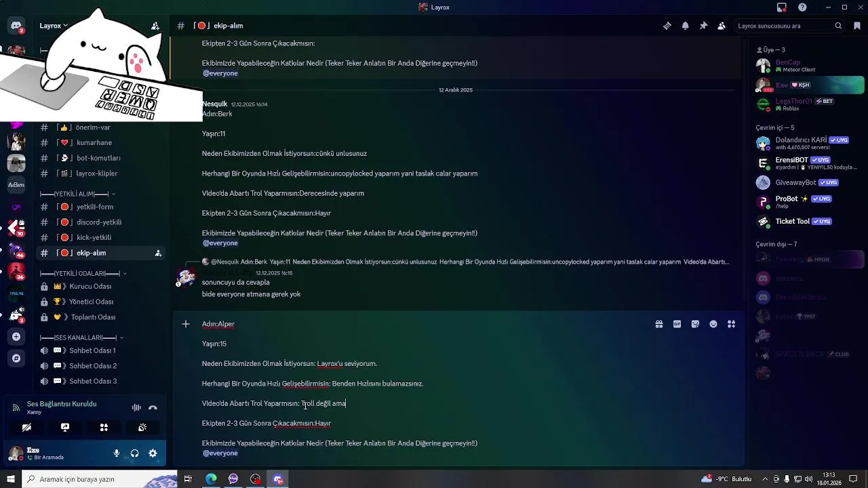Open discord-yetkili channel
Viewport: 868px width, 488px height.
(101, 222)
